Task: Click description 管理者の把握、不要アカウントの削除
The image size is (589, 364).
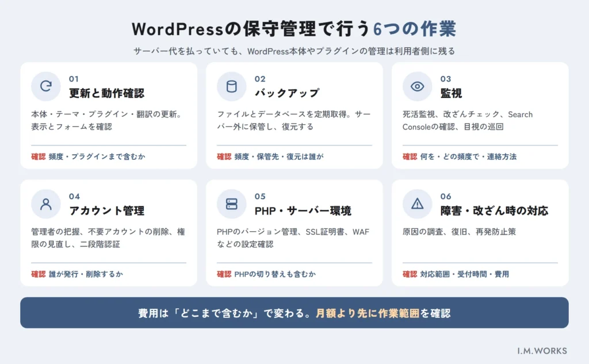Action: 108,238
